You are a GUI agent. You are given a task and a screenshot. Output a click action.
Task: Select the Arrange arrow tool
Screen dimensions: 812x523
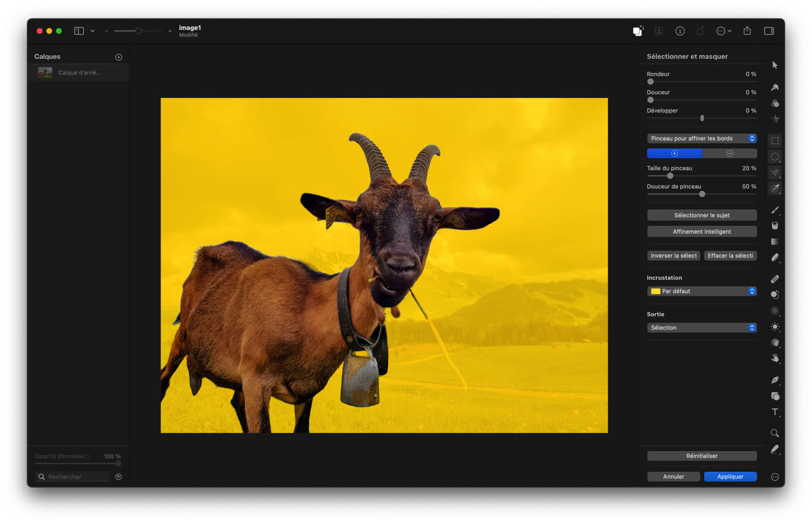775,65
